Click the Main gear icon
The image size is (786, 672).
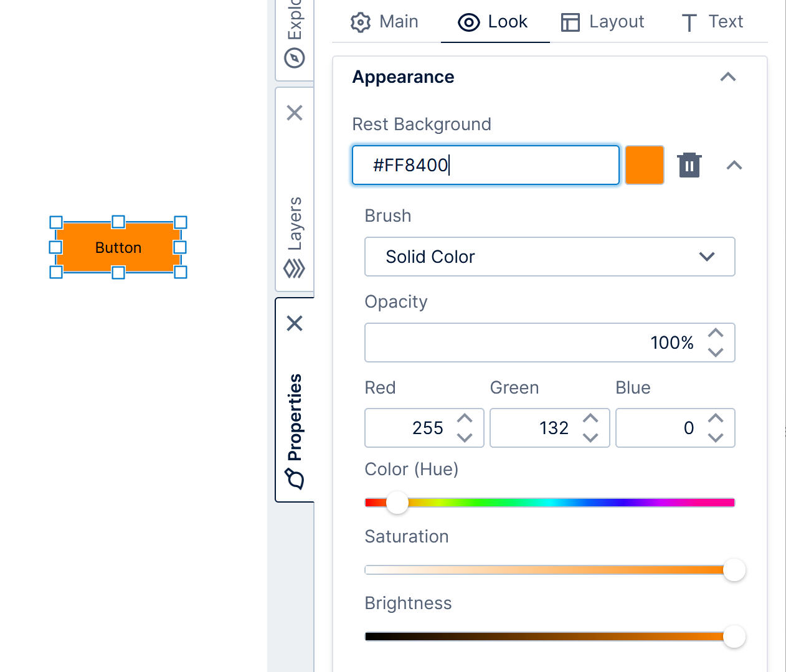tap(359, 22)
